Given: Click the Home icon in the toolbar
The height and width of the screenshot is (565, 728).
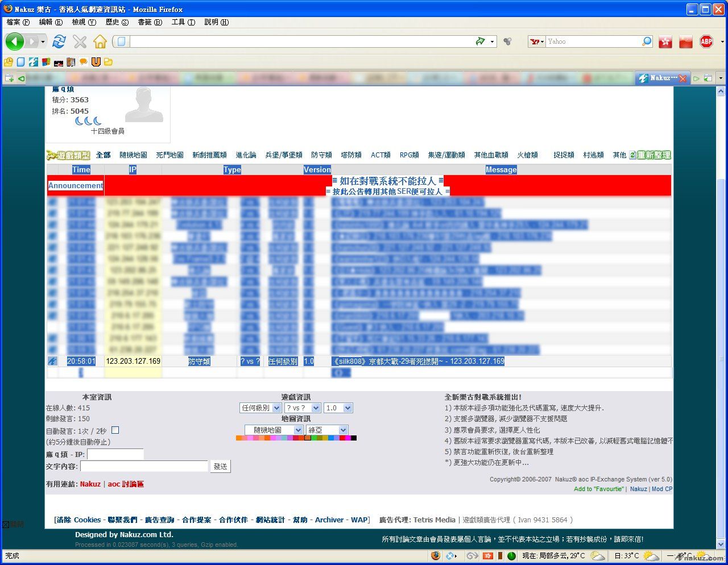Looking at the screenshot, I should (100, 41).
